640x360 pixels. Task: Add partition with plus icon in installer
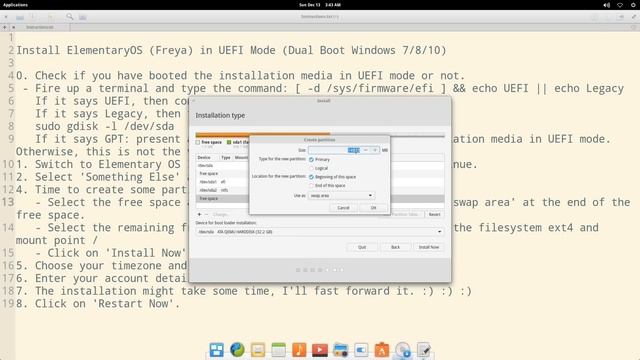200,214
